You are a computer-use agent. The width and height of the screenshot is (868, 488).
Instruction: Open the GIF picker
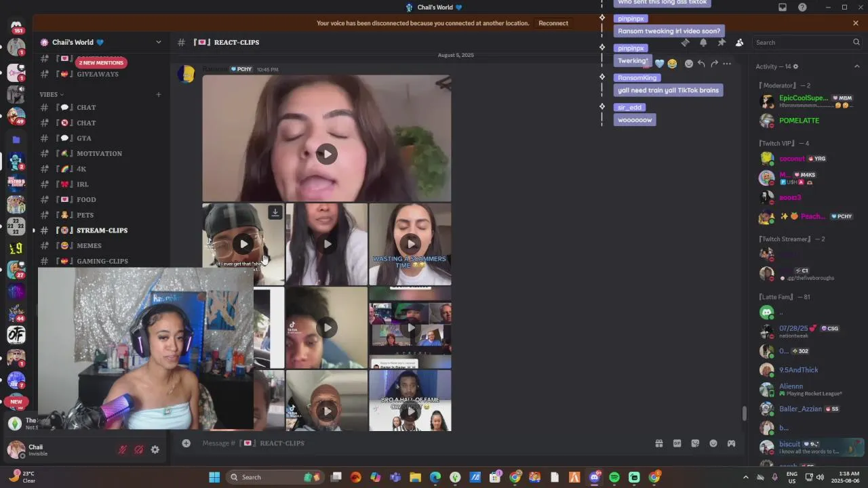point(677,443)
